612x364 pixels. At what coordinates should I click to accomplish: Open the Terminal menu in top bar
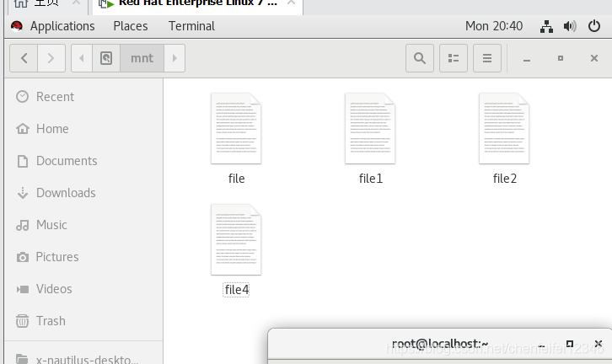click(x=191, y=26)
